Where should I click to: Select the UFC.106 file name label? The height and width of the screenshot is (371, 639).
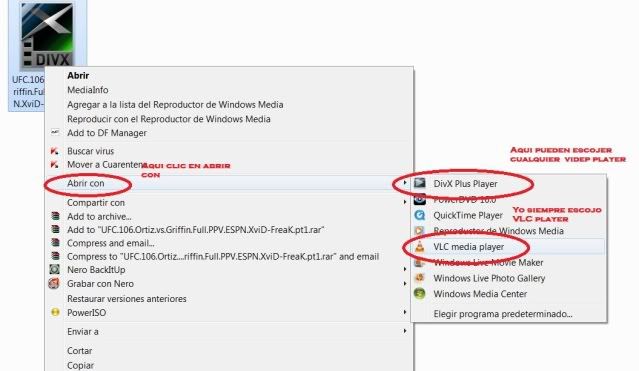point(28,91)
